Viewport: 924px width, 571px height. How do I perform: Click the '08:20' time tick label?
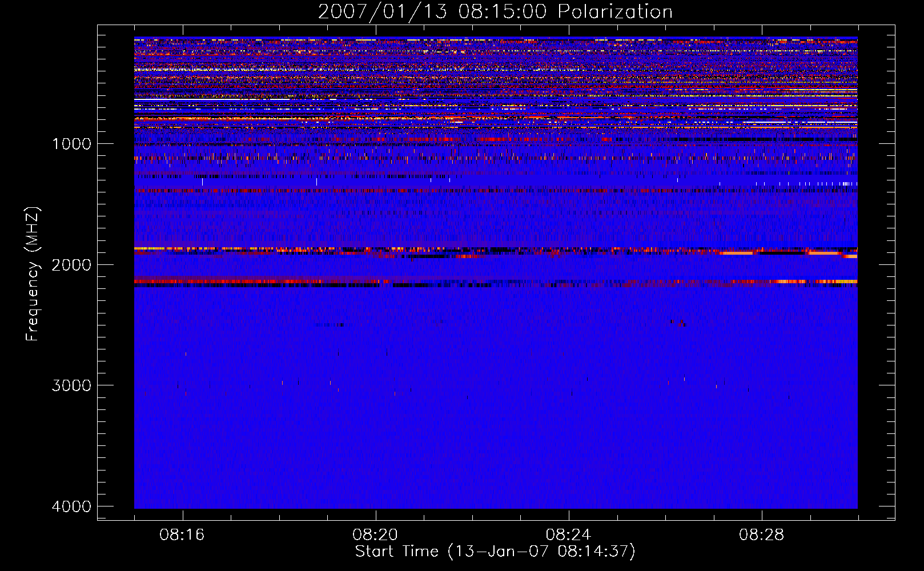tap(375, 535)
